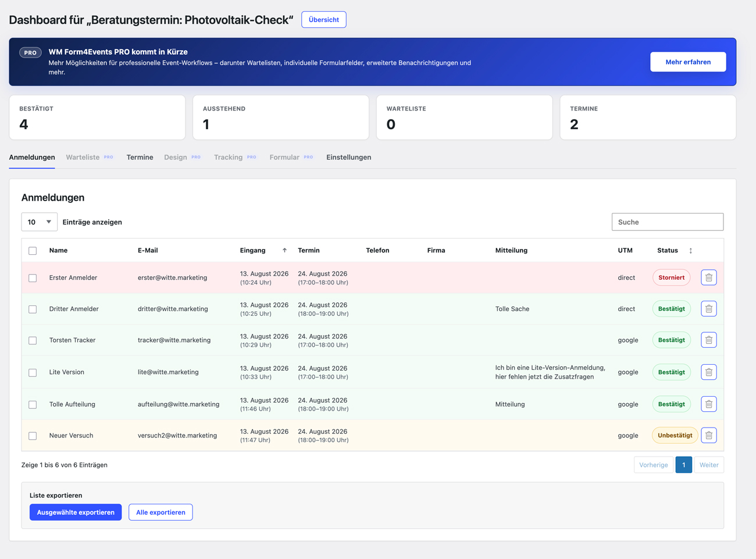Select page 1 in pagination
The image size is (756, 559).
tap(684, 465)
